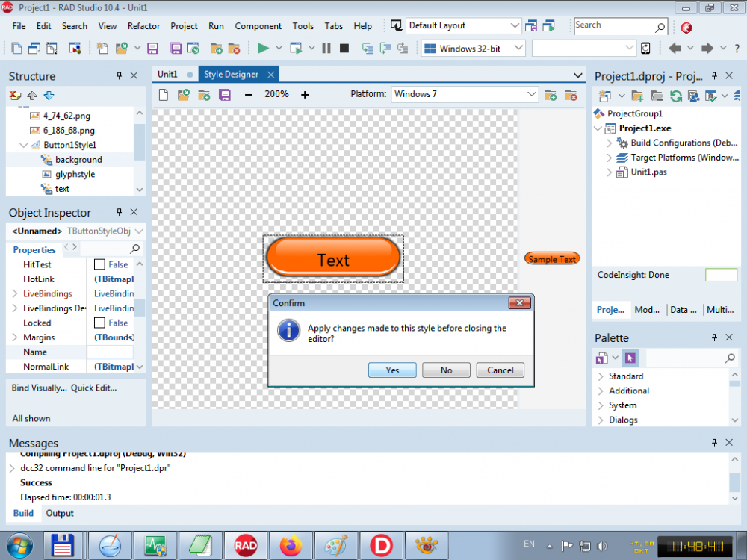Zoom in the Style Designer with the plus icon

(x=305, y=95)
